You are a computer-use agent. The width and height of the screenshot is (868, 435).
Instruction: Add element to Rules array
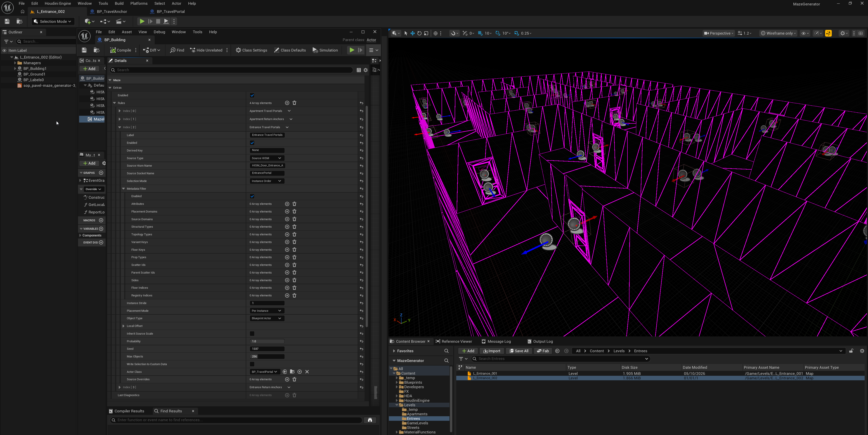pos(287,103)
